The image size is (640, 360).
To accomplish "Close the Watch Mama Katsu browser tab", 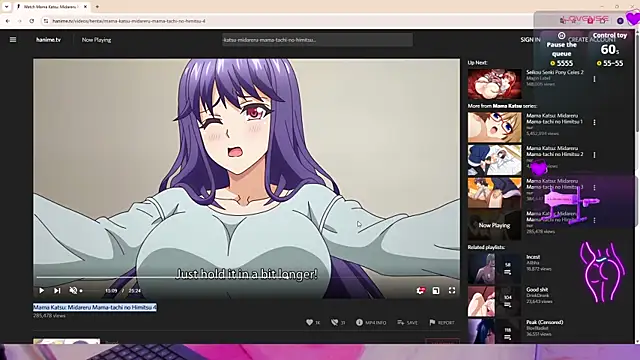I will pyautogui.click(x=85, y=7).
